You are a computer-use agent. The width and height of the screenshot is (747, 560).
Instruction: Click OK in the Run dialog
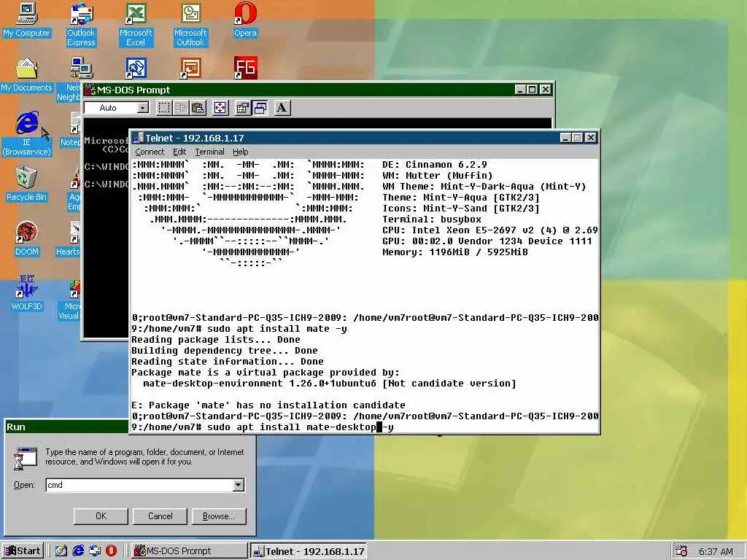pos(101,516)
